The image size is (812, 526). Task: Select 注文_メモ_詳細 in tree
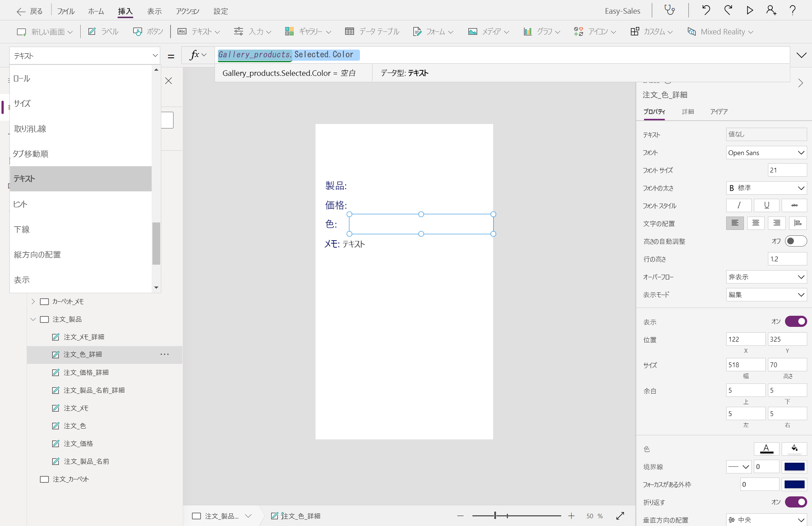point(84,337)
